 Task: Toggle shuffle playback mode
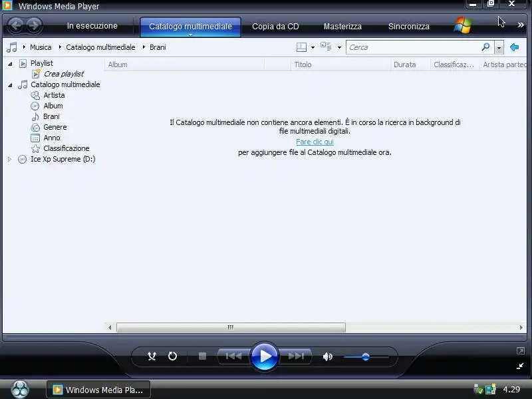point(152,356)
